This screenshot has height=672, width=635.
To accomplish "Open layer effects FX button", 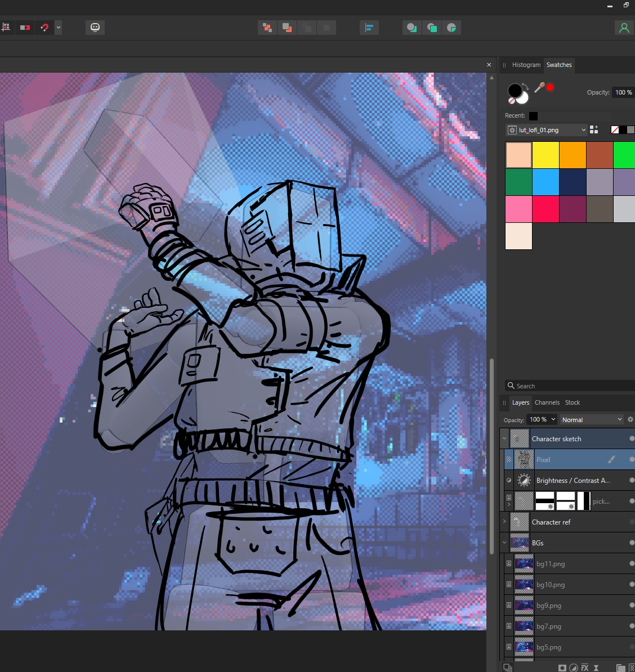I will click(x=585, y=667).
